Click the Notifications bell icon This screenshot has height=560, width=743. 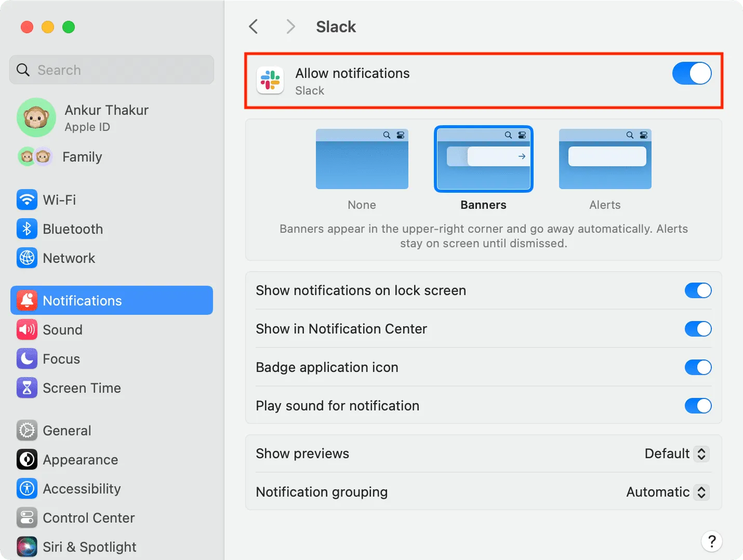(27, 300)
